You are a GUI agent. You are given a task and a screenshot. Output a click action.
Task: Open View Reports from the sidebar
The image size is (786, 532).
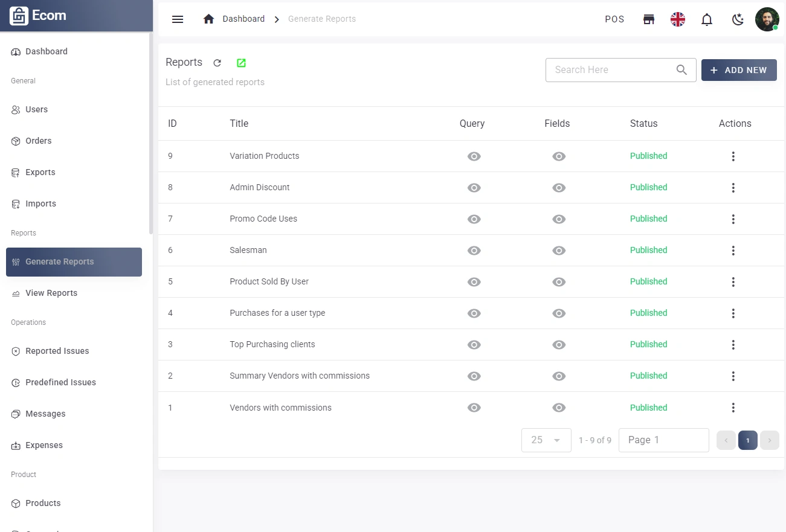(x=51, y=293)
